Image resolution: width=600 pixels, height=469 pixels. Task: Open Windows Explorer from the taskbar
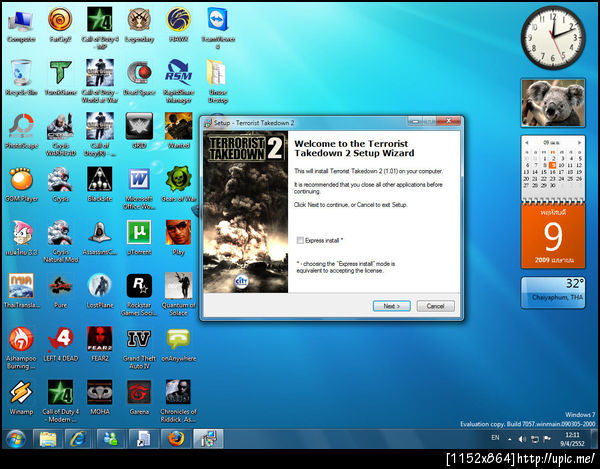(x=48, y=439)
